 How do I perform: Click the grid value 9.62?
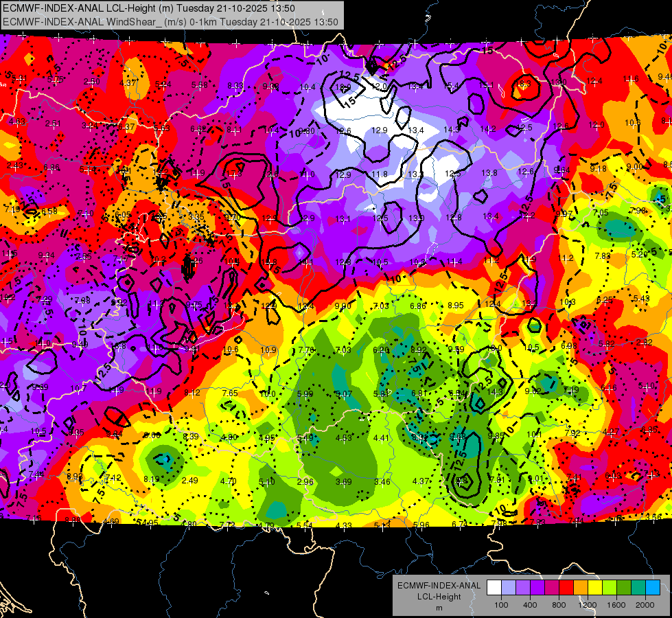point(533,391)
